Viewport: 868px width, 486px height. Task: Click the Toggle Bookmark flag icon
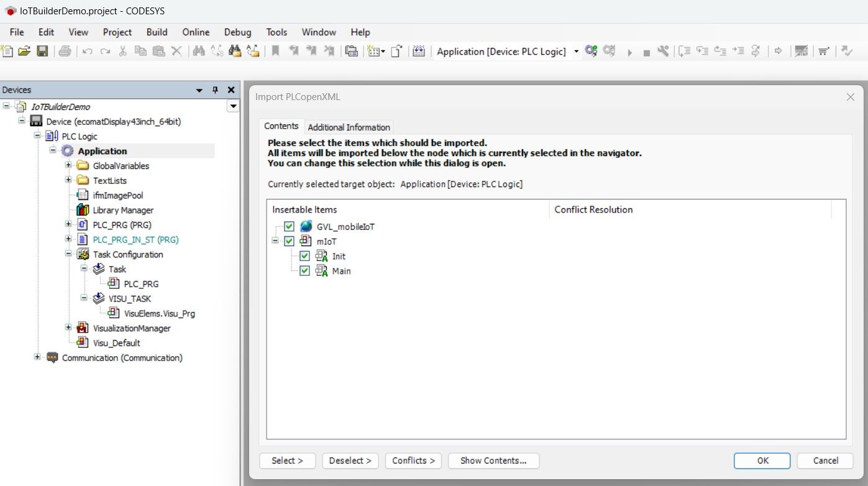(x=275, y=52)
